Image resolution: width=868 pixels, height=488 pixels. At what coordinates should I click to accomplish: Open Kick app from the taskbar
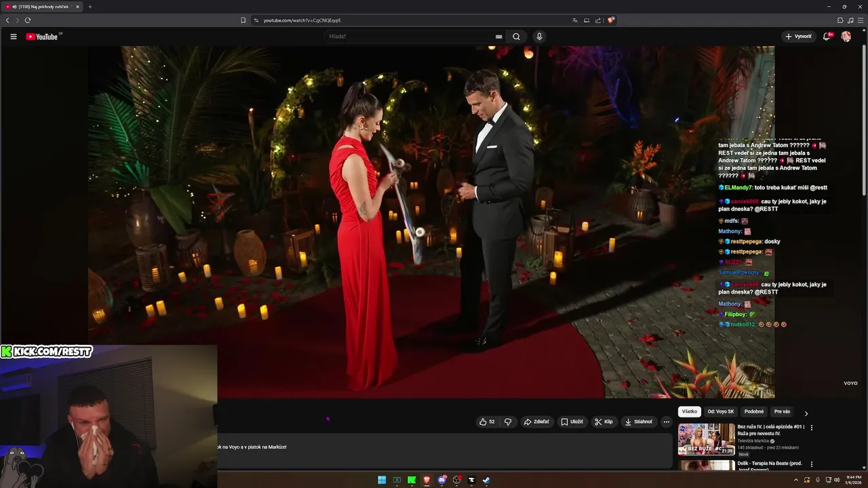(412, 480)
